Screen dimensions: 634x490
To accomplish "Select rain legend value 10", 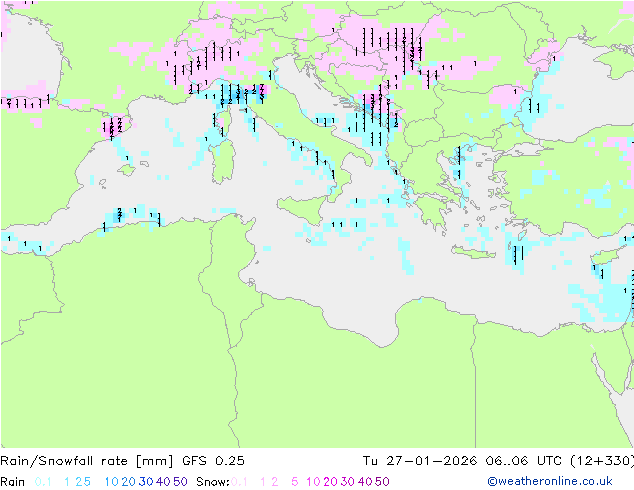I will pos(111,482).
